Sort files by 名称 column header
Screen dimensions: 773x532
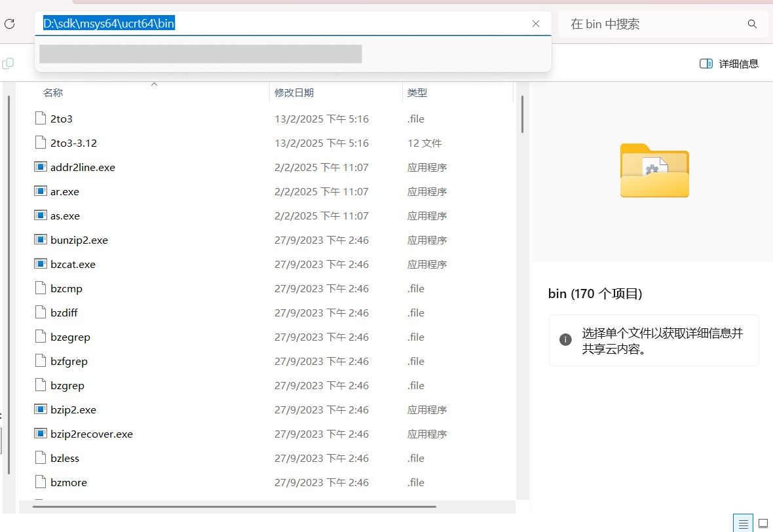[x=53, y=93]
